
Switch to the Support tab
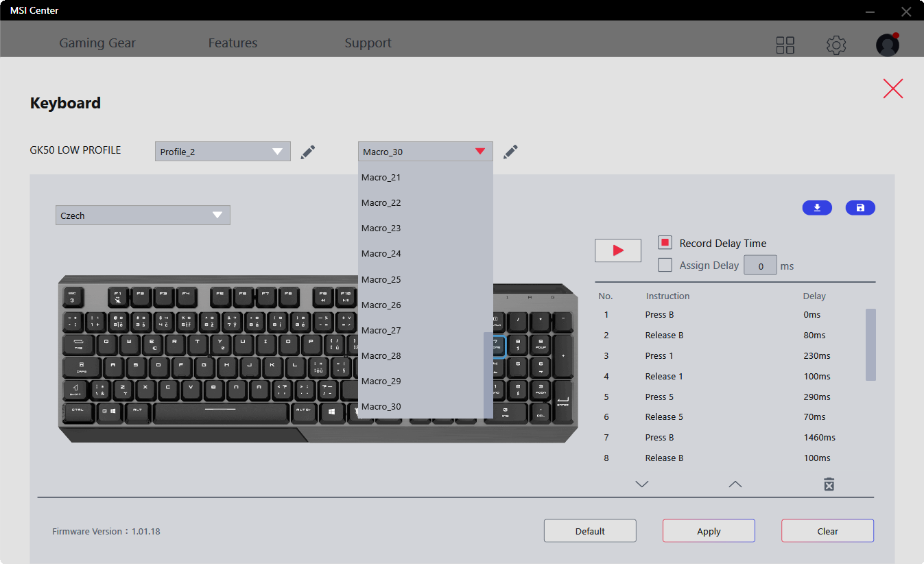click(x=368, y=43)
